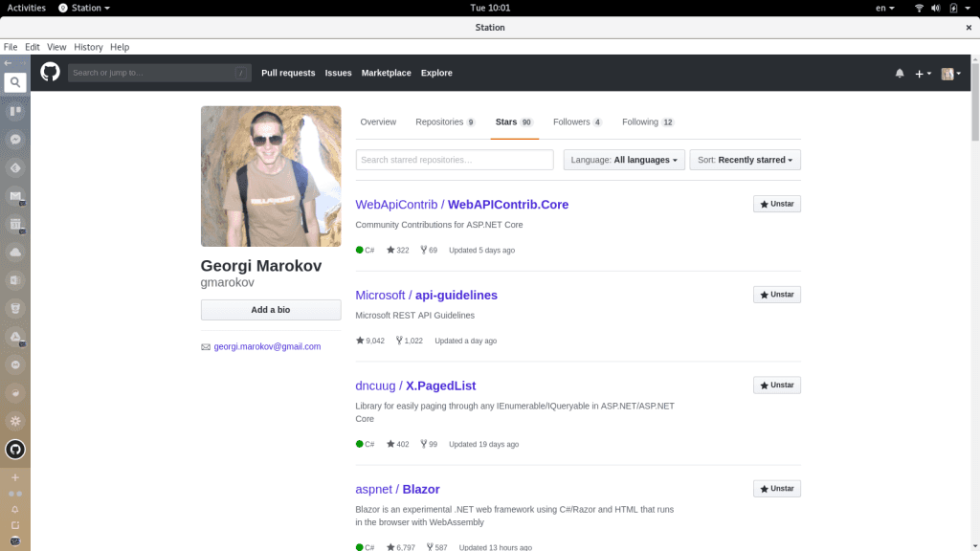Expand the Language: All languages dropdown
Screen dimensions: 980x551
[x=624, y=160]
